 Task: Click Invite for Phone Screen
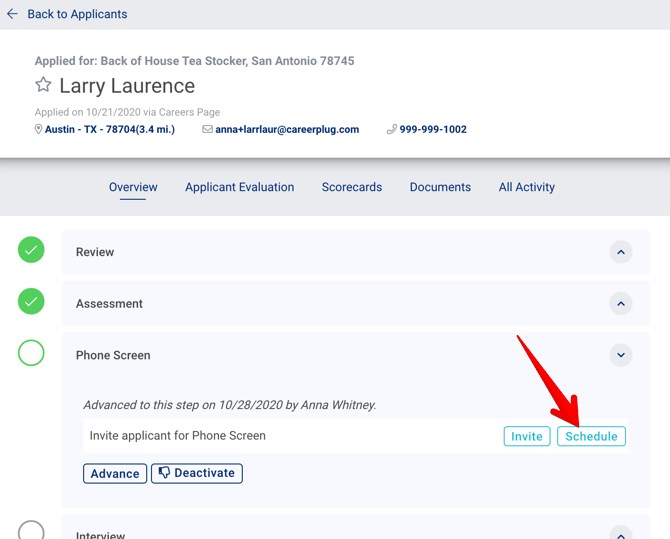click(x=526, y=436)
